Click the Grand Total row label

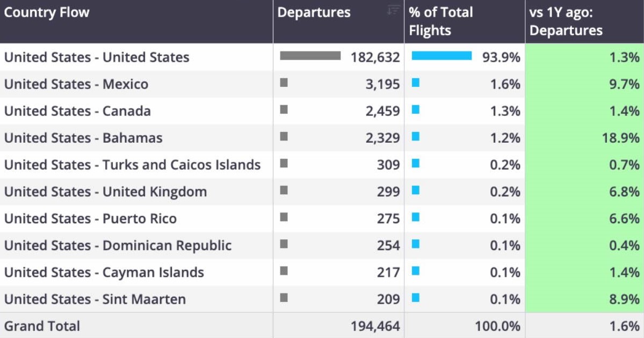click(42, 326)
